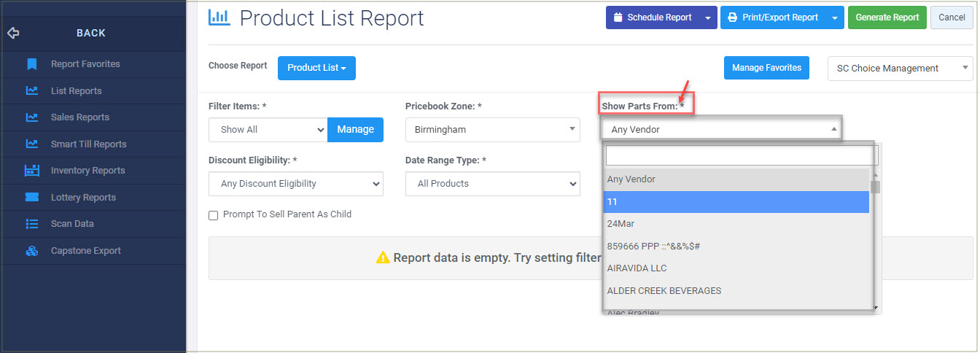The width and height of the screenshot is (980, 353).
Task: Click the back arrow icon in sidebar
Action: click(12, 33)
